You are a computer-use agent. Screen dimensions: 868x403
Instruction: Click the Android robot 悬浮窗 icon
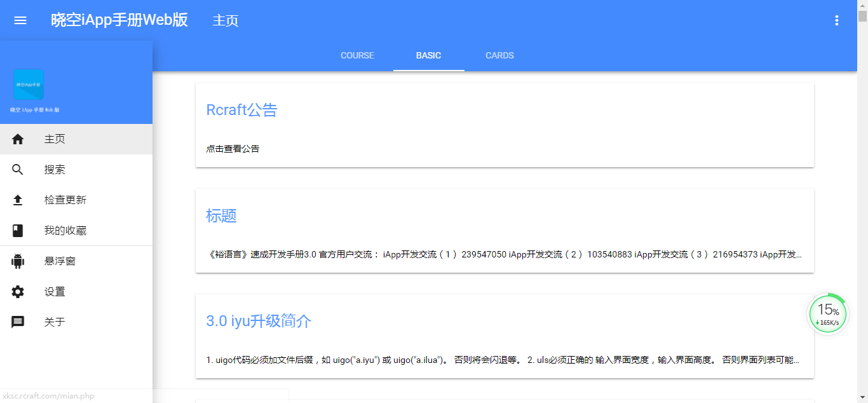click(18, 261)
